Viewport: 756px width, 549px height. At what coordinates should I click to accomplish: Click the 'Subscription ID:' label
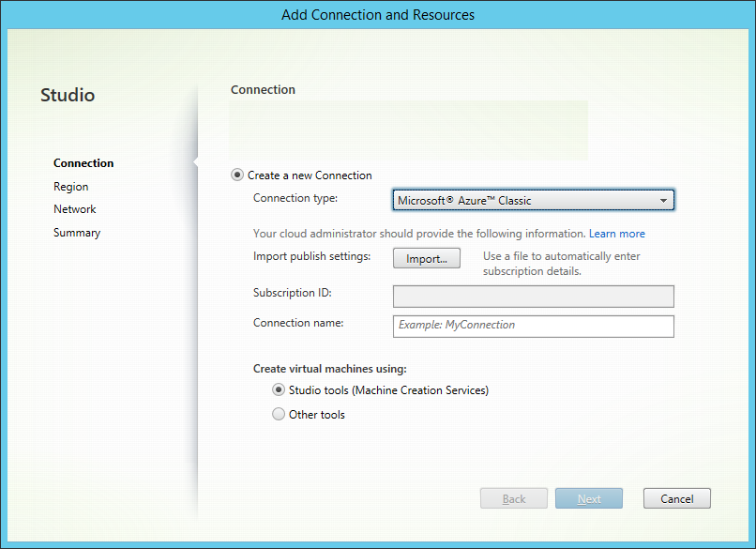coord(293,293)
